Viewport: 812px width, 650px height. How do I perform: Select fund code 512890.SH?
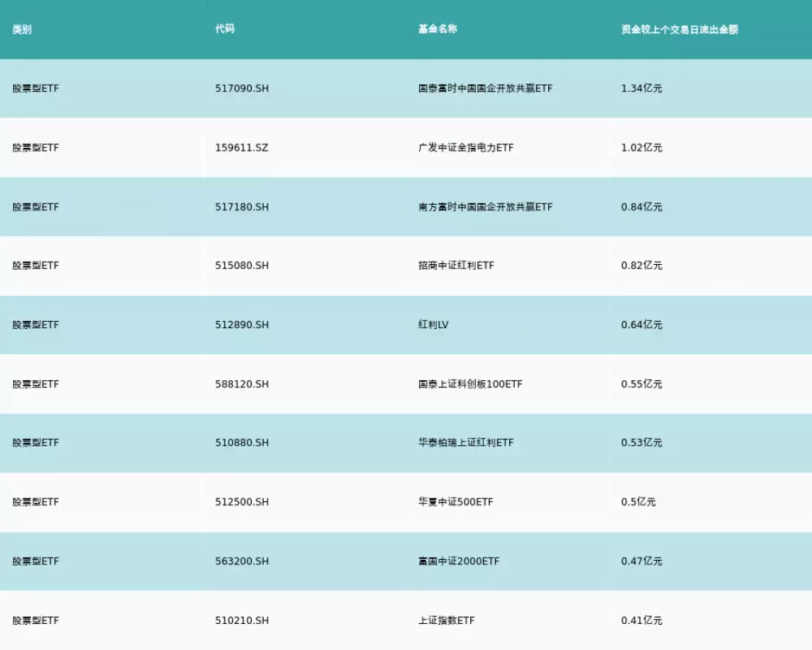click(242, 325)
